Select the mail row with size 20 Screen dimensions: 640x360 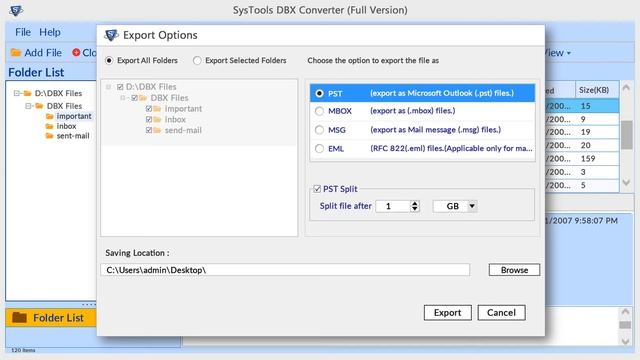pos(582,145)
